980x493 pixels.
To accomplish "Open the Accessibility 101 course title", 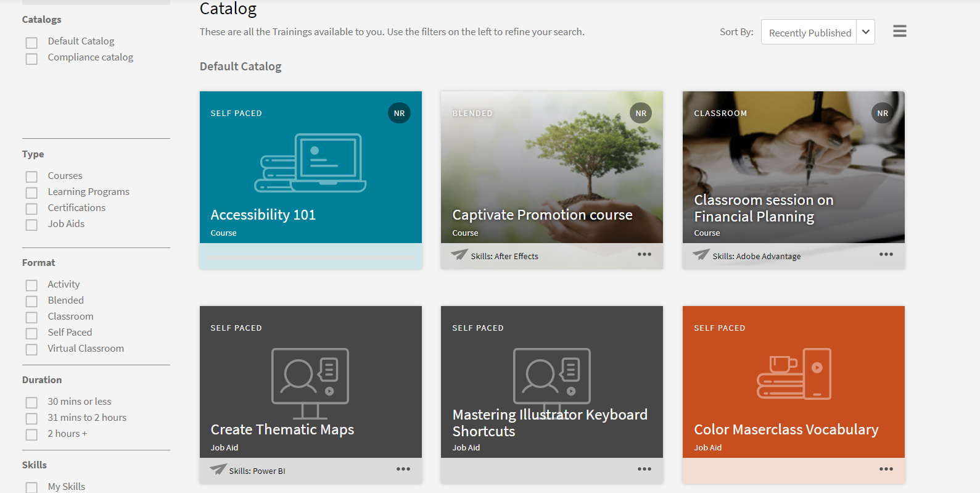I will click(263, 215).
